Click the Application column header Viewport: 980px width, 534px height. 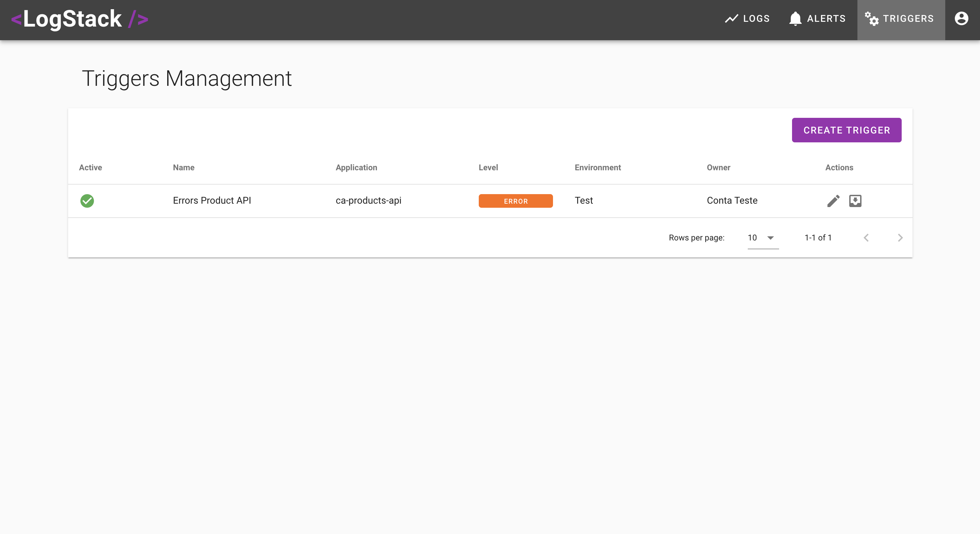[x=356, y=168]
